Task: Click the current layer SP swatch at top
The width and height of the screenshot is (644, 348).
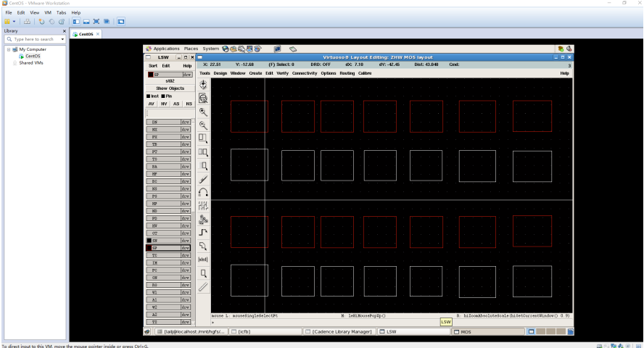Action: click(x=150, y=75)
